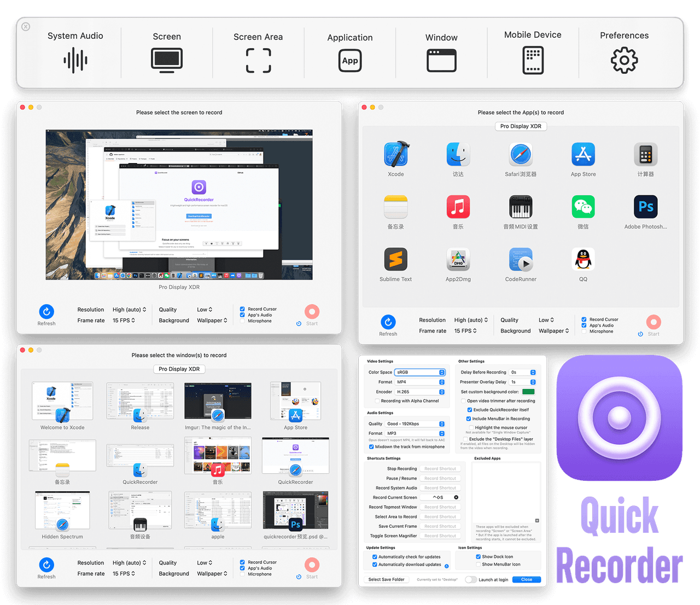Open the Preferences gear icon
The width and height of the screenshot is (700, 605).
click(x=624, y=60)
